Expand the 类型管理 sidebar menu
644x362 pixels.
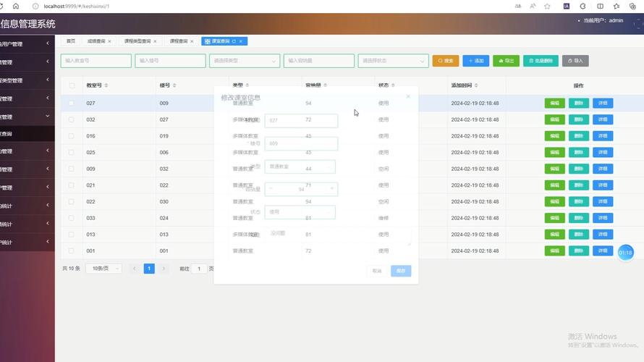click(27, 80)
